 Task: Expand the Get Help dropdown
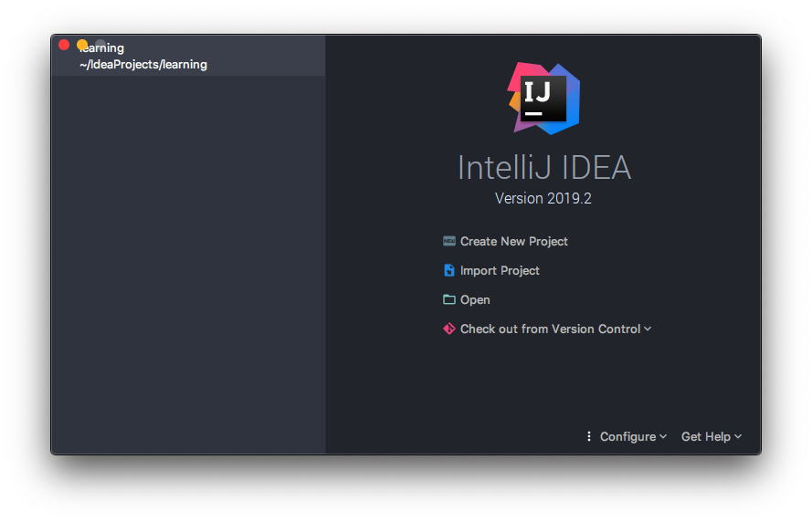coord(712,436)
